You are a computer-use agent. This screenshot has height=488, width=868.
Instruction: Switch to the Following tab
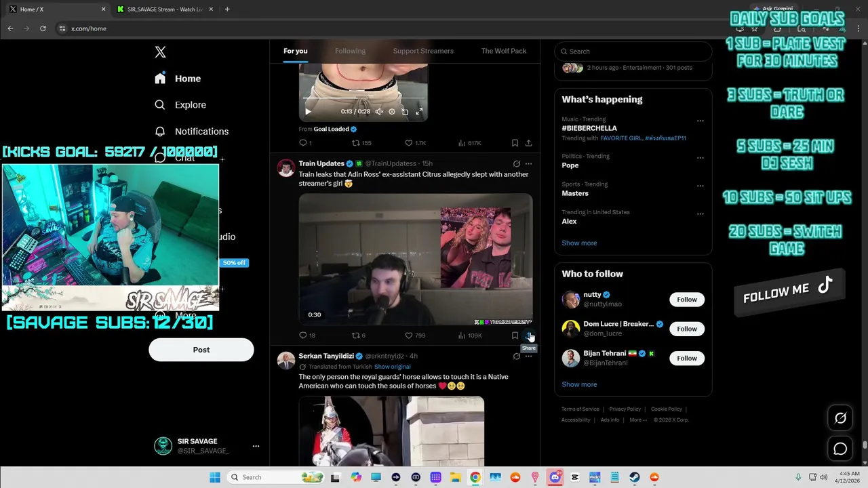(350, 52)
